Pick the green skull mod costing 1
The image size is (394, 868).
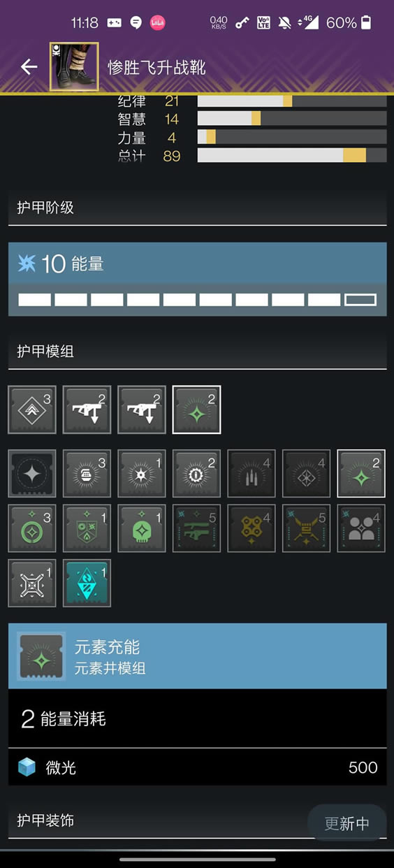point(142,528)
